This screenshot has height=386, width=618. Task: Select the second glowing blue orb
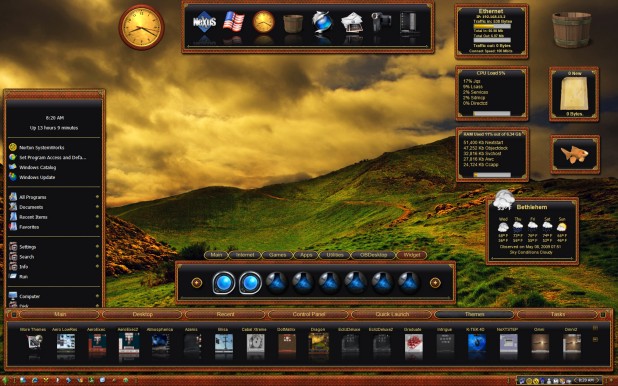[x=250, y=283]
